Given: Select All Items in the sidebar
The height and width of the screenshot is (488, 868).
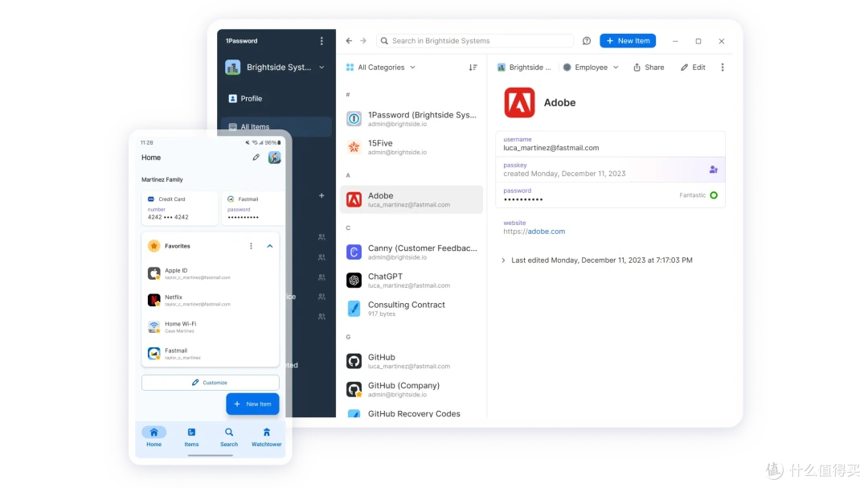Looking at the screenshot, I should (x=276, y=127).
